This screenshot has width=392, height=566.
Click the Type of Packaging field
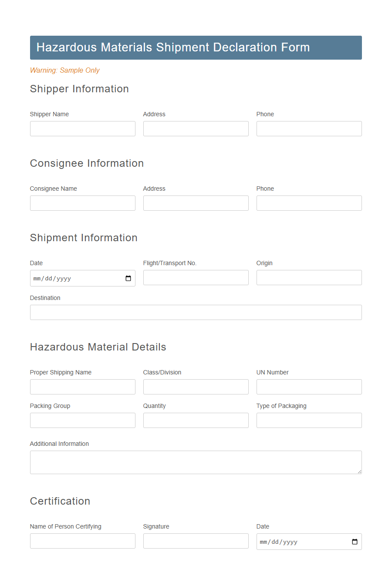(309, 420)
